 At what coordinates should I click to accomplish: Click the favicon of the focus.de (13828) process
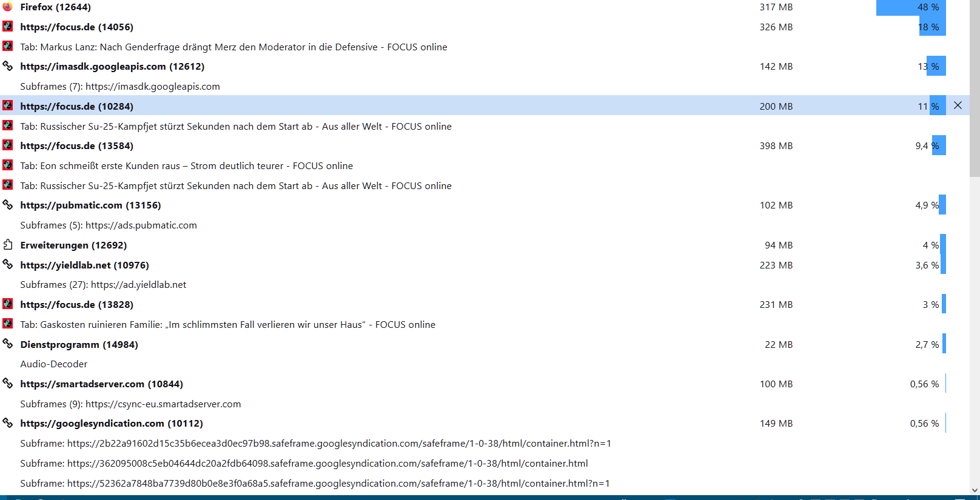point(7,304)
